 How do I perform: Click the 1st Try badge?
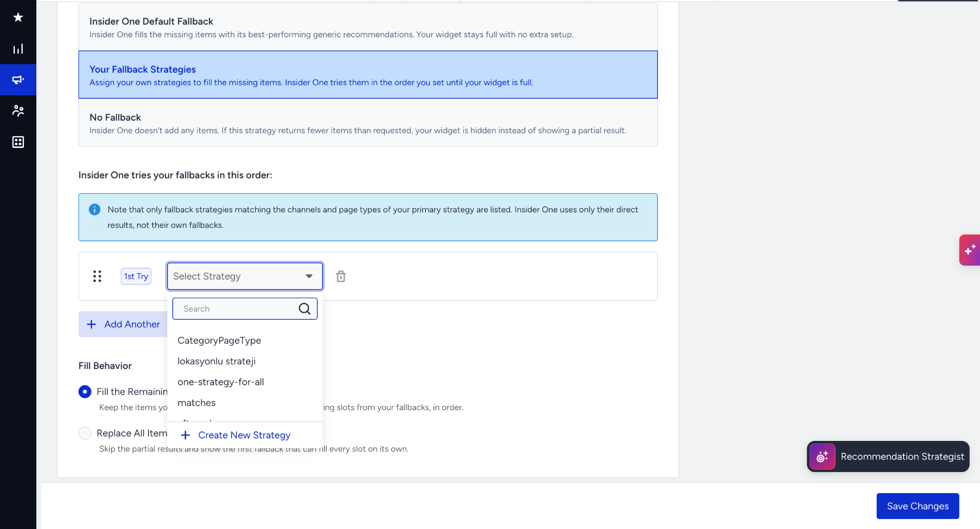pos(136,276)
